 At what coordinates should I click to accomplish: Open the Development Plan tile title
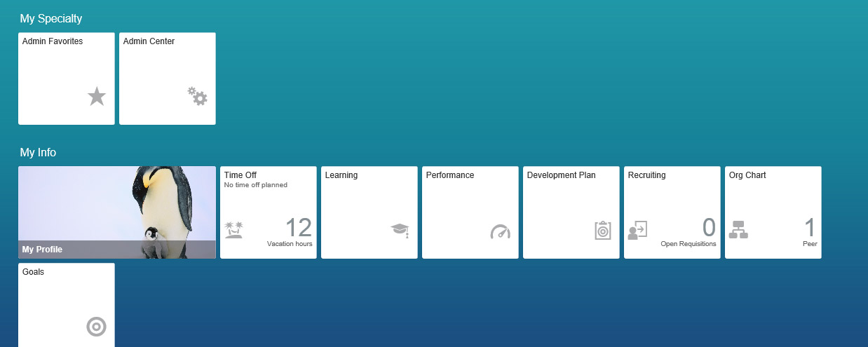click(x=561, y=175)
